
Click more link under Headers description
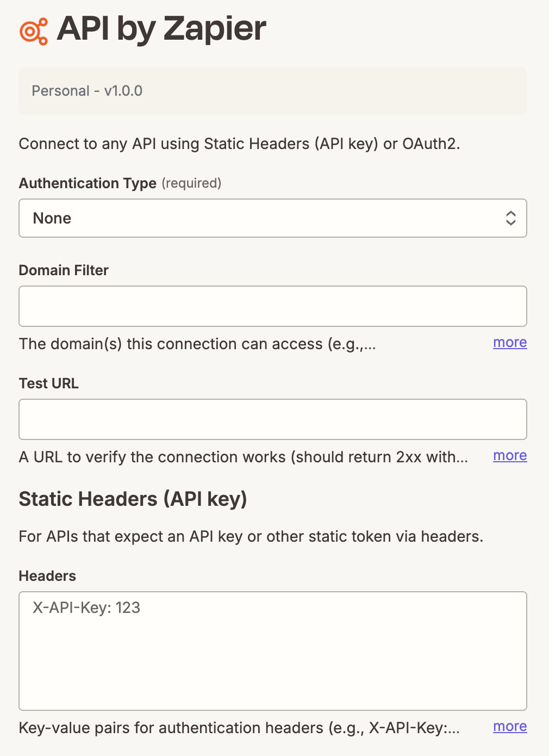point(510,727)
